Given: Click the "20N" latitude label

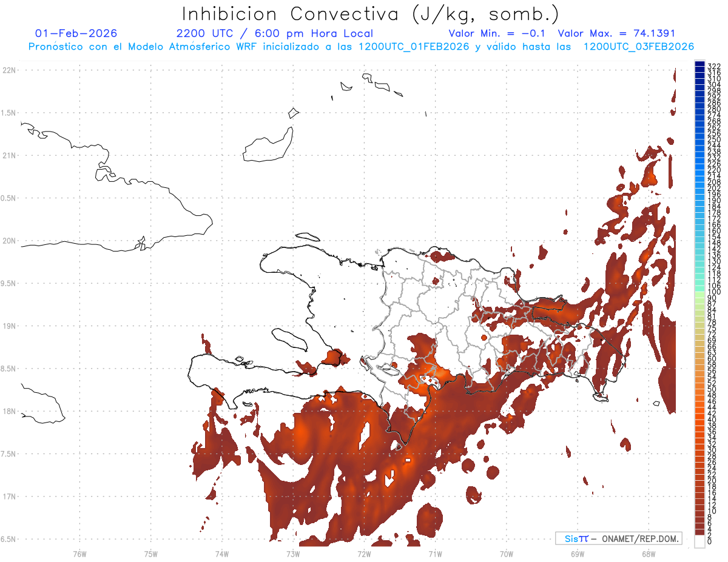Looking at the screenshot, I should tap(9, 241).
